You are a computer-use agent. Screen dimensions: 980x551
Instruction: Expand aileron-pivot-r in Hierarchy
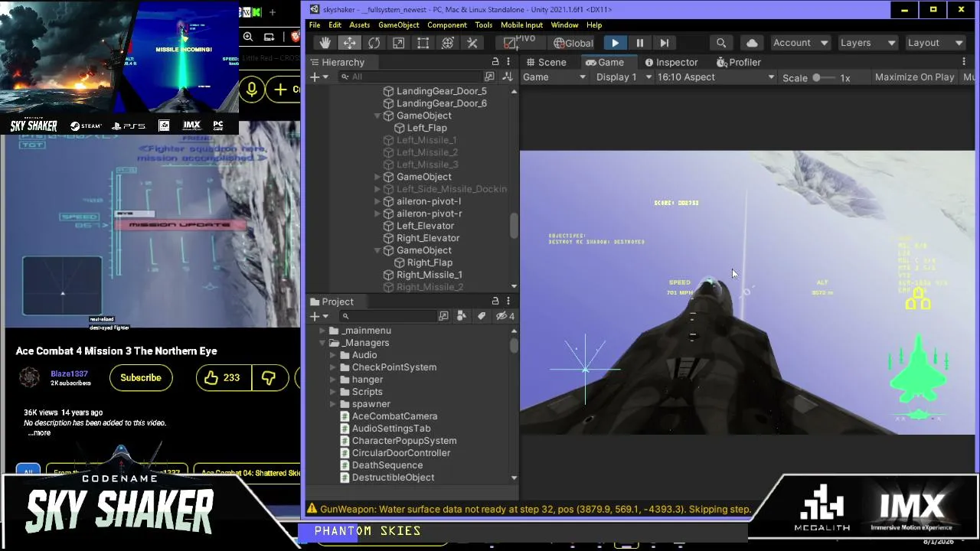pos(377,214)
